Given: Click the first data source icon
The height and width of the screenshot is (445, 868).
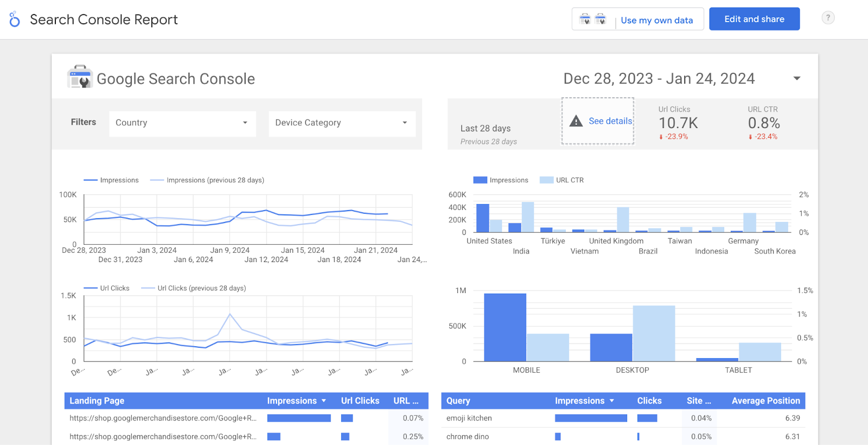Looking at the screenshot, I should coord(585,20).
